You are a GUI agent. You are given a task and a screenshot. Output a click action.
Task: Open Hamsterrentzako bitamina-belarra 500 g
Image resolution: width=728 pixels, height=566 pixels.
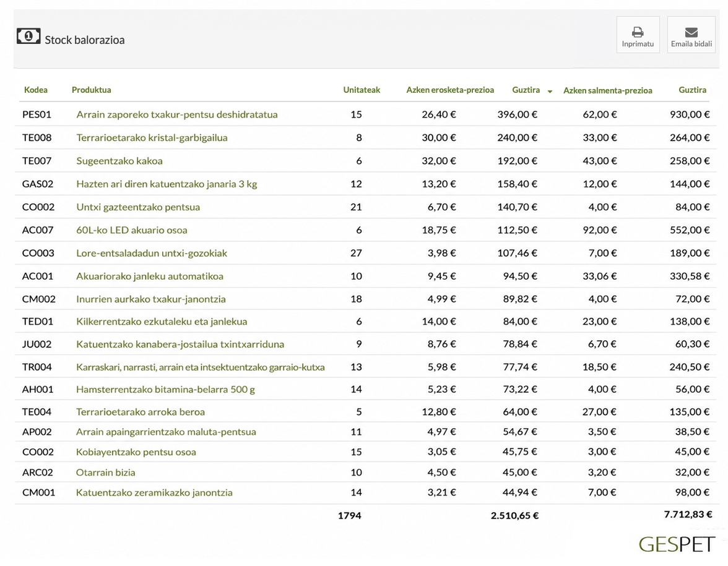point(165,390)
